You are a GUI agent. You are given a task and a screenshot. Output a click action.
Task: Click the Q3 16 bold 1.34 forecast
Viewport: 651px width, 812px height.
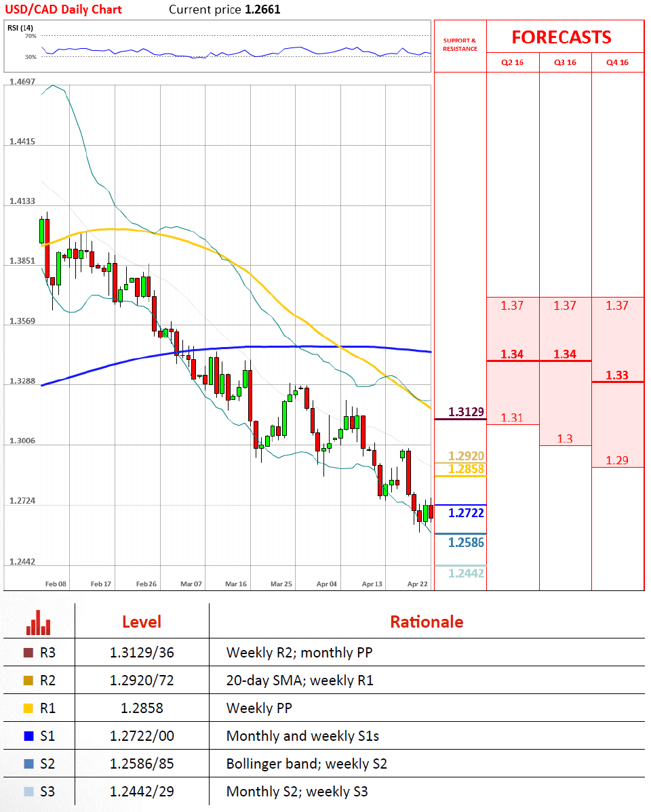(565, 354)
